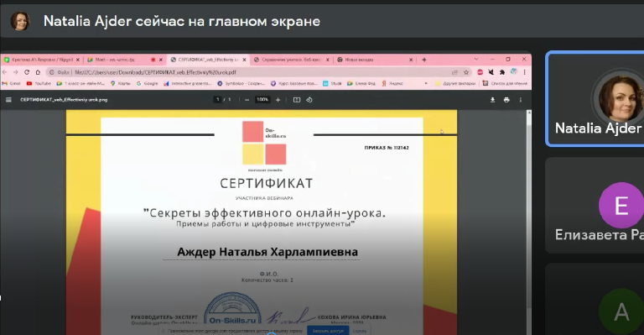644x335 pixels.
Task: Click the fit to page icon
Action: 297,100
